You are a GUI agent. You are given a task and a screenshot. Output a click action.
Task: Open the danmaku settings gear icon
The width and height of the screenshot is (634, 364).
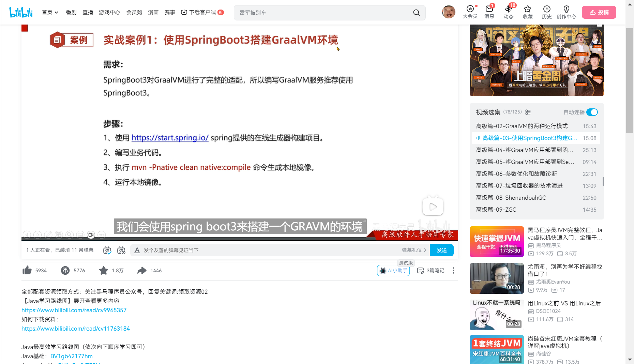click(121, 250)
